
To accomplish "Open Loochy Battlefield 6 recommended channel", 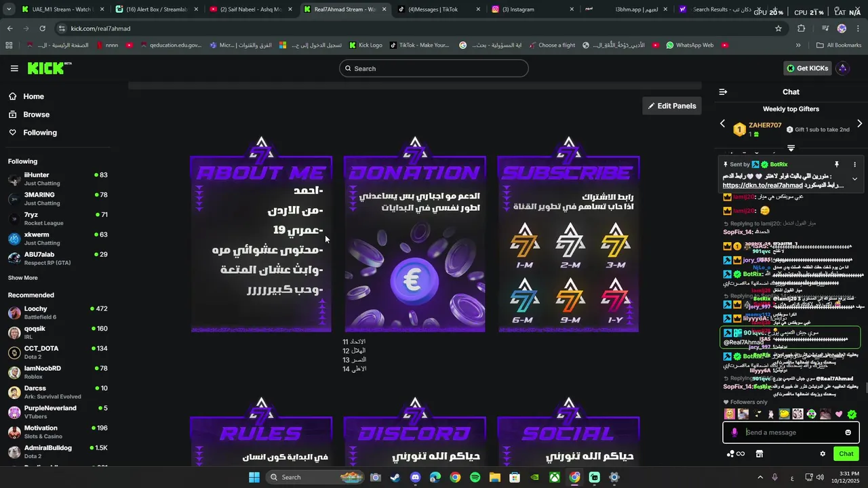I will tap(58, 312).
